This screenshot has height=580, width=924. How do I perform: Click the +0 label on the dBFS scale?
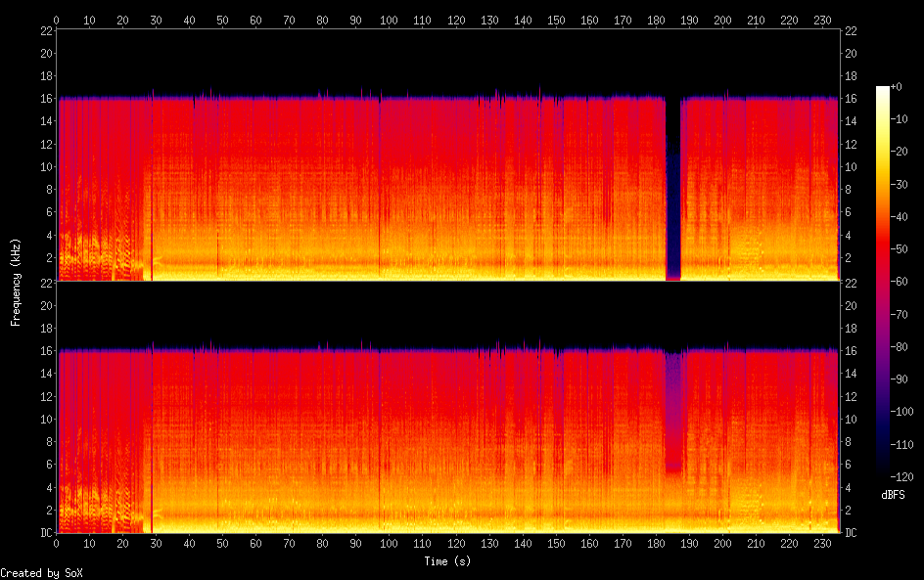click(x=901, y=87)
